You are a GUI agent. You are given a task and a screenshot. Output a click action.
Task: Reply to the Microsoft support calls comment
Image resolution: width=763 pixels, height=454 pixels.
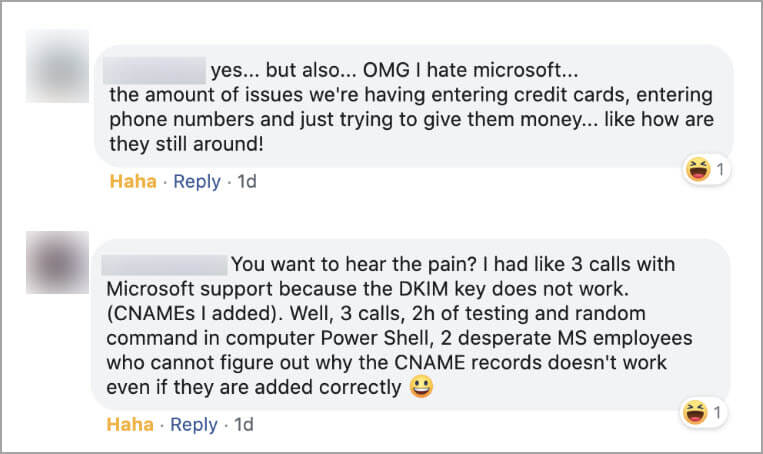tap(194, 425)
